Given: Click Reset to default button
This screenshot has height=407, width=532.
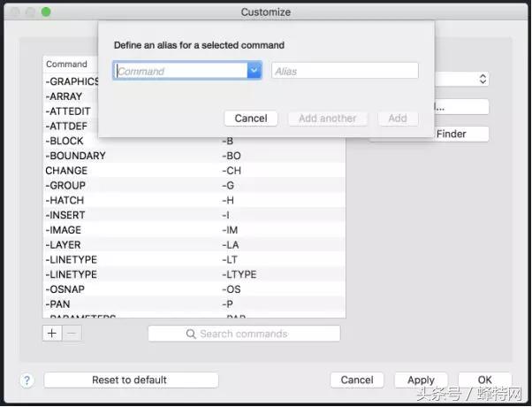Looking at the screenshot, I should point(131,380).
